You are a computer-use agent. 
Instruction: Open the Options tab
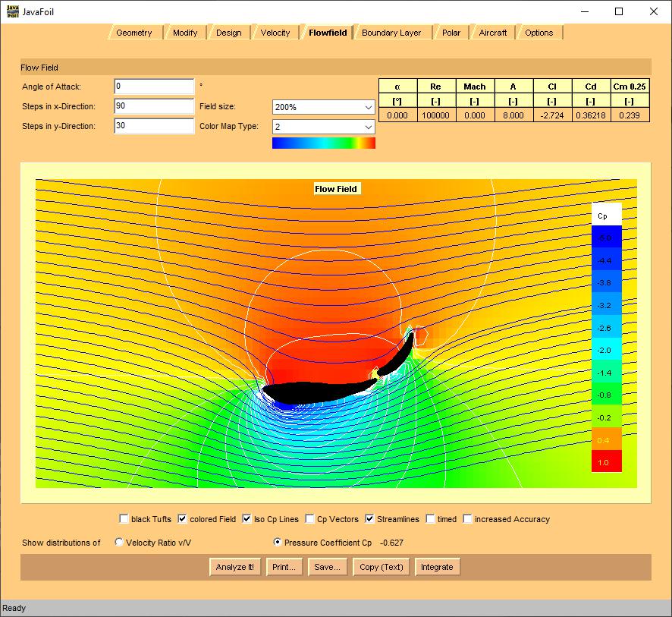pyautogui.click(x=539, y=33)
